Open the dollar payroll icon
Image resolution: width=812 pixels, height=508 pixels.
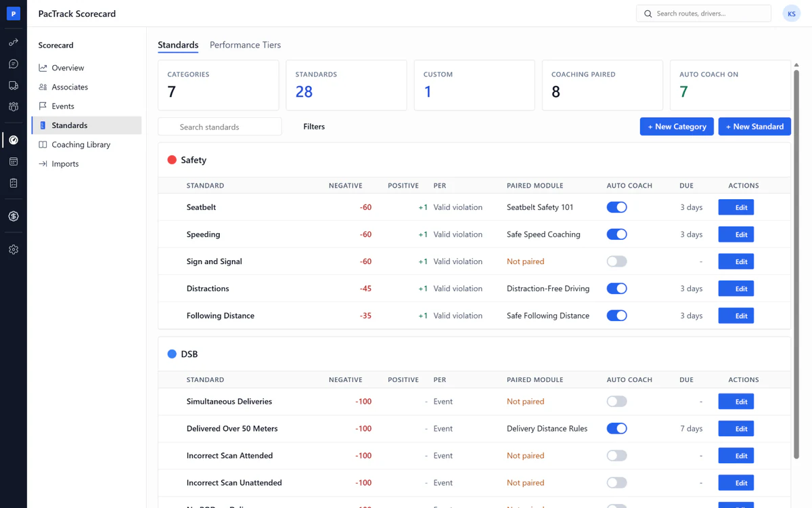tap(14, 216)
